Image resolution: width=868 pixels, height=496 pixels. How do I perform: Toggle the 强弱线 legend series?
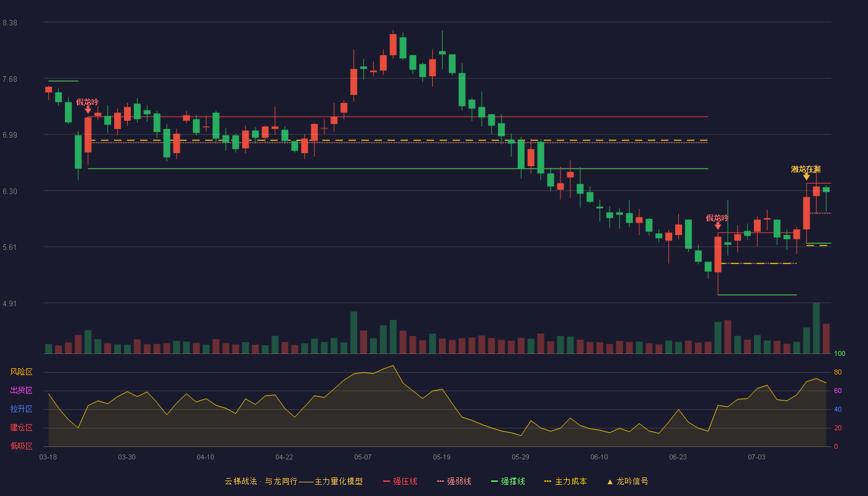454,481
